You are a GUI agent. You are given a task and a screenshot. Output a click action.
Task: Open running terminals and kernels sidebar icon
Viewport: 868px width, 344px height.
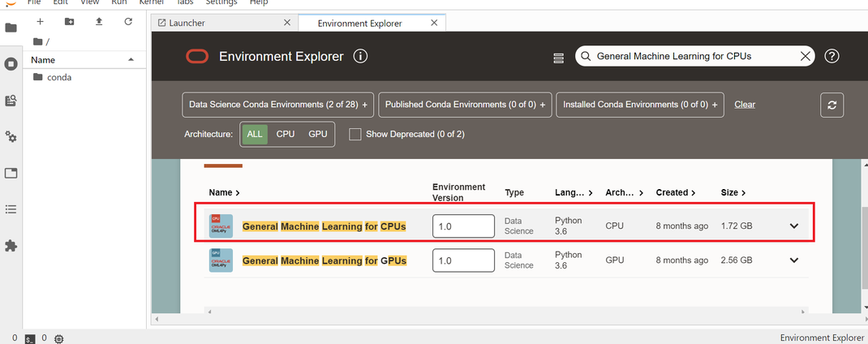tap(11, 64)
